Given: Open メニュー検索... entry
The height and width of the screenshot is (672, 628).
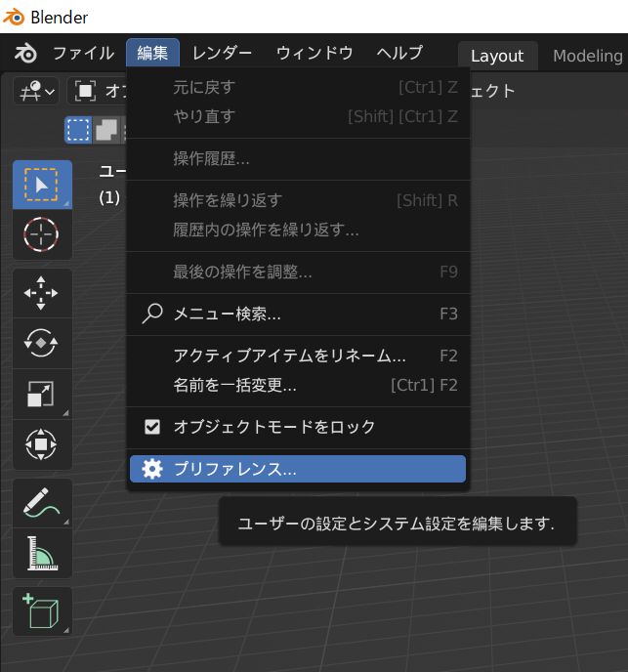Looking at the screenshot, I should [298, 315].
